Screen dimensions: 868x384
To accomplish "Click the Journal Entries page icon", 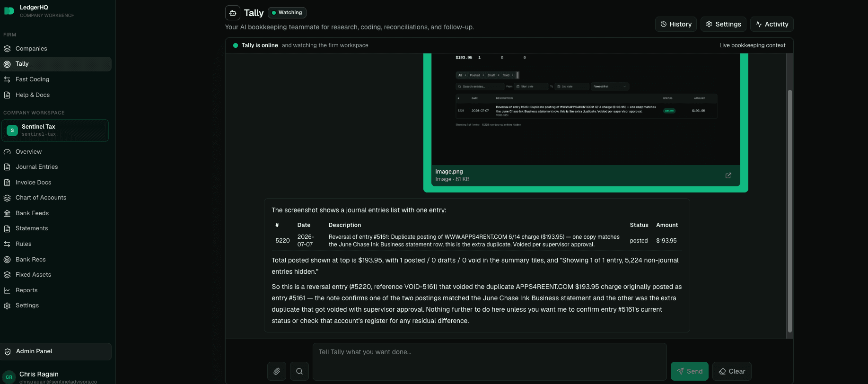I will pyautogui.click(x=7, y=167).
